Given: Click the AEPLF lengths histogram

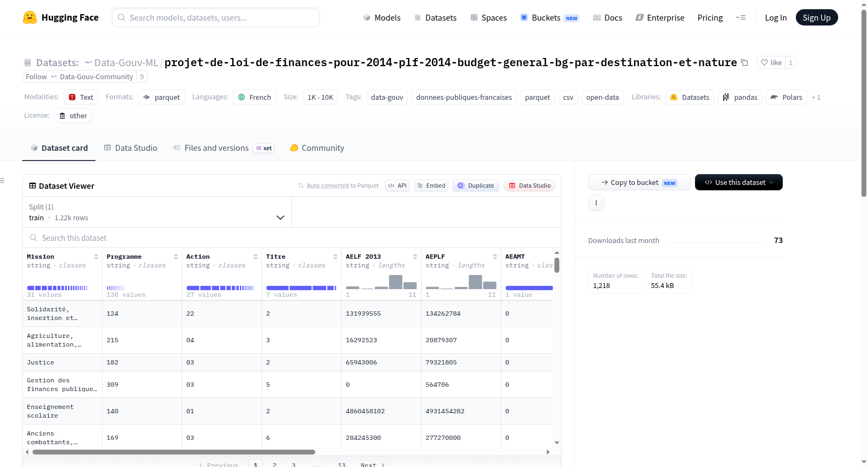Looking at the screenshot, I should tap(461, 282).
